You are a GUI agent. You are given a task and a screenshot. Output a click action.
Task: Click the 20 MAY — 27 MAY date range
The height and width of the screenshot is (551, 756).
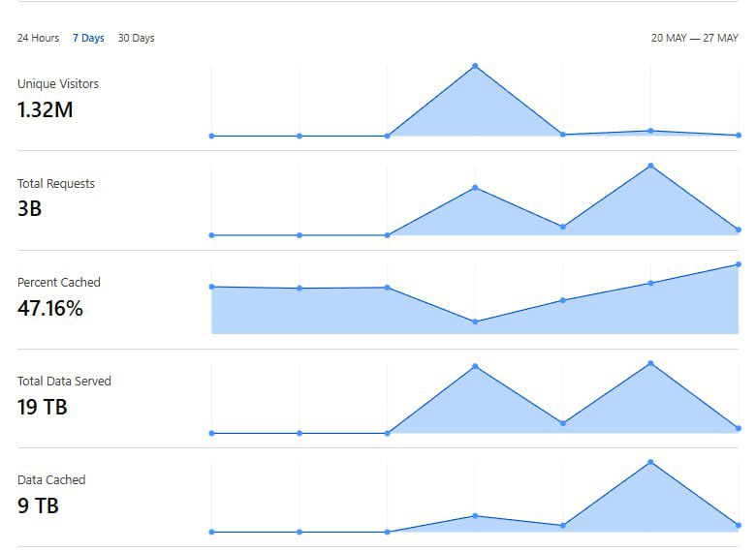pos(694,38)
